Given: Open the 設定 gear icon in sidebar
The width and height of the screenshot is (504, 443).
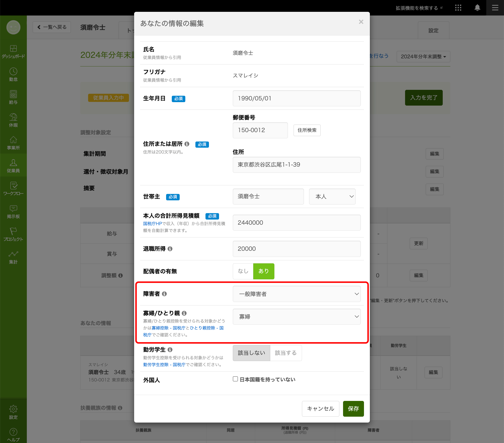Looking at the screenshot, I should pyautogui.click(x=13, y=412).
